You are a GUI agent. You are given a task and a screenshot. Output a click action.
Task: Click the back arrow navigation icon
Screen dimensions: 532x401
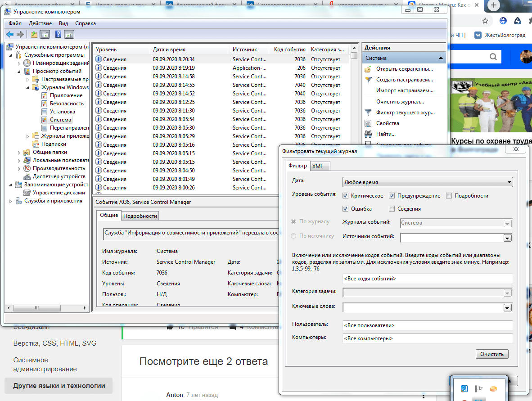click(x=9, y=34)
